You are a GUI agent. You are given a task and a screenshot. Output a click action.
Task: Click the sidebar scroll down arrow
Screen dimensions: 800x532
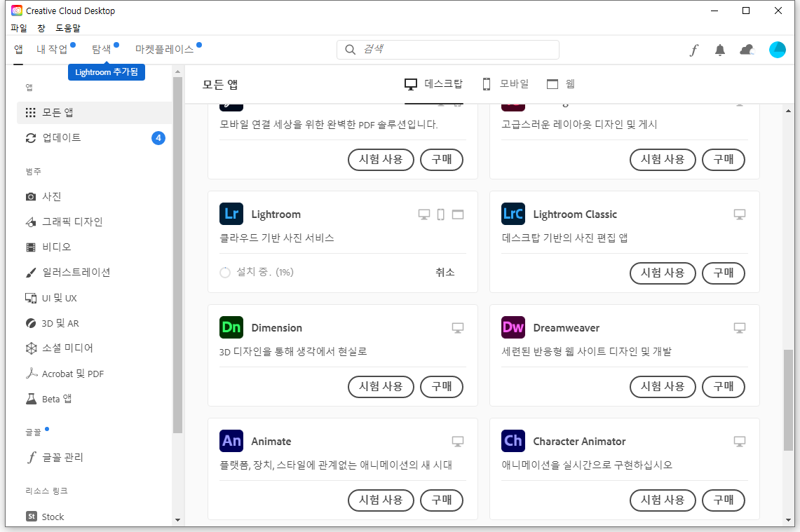(177, 520)
